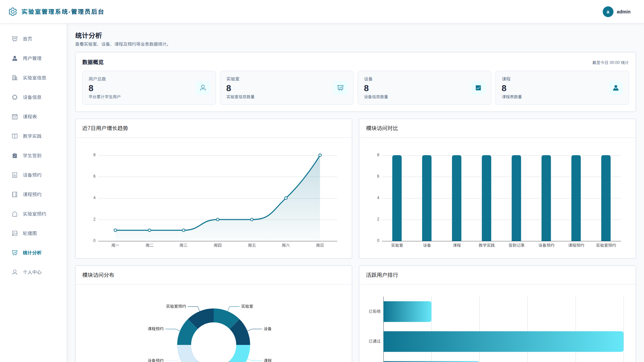Click the 课程预约 label on donut chart
Viewport: 644px width, 362px height.
point(156,329)
